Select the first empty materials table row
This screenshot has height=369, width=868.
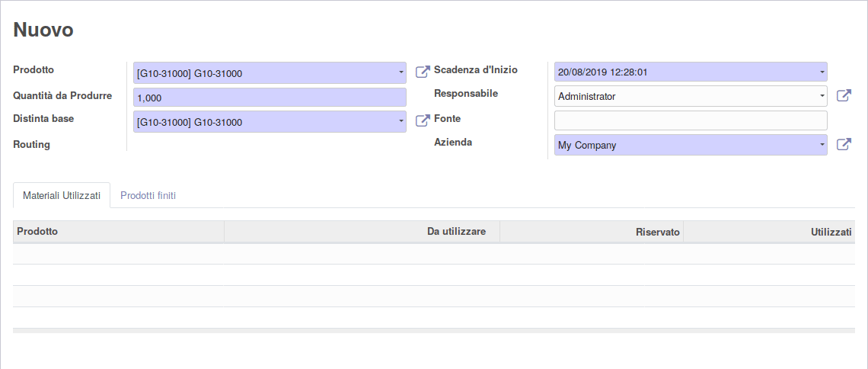pyautogui.click(x=433, y=254)
